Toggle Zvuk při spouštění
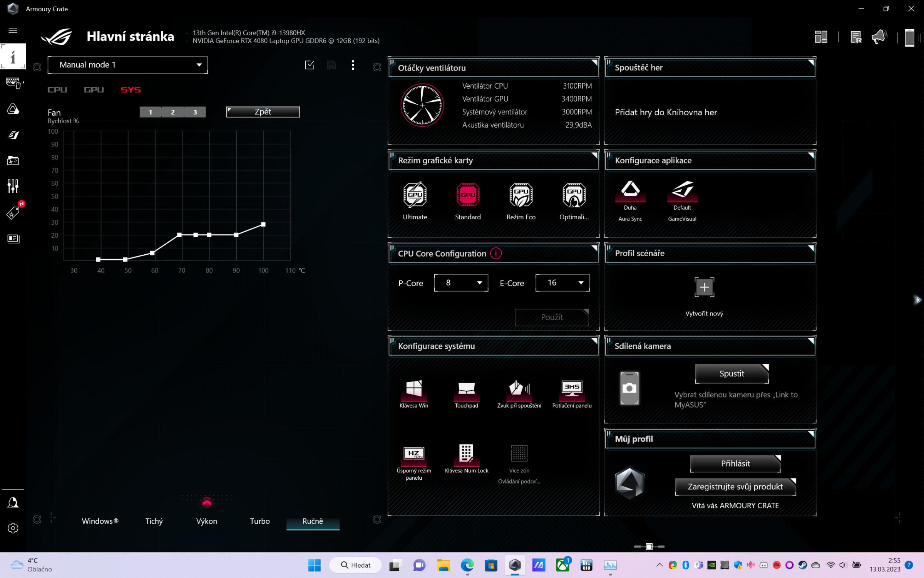The height and width of the screenshot is (578, 924). pos(519,394)
